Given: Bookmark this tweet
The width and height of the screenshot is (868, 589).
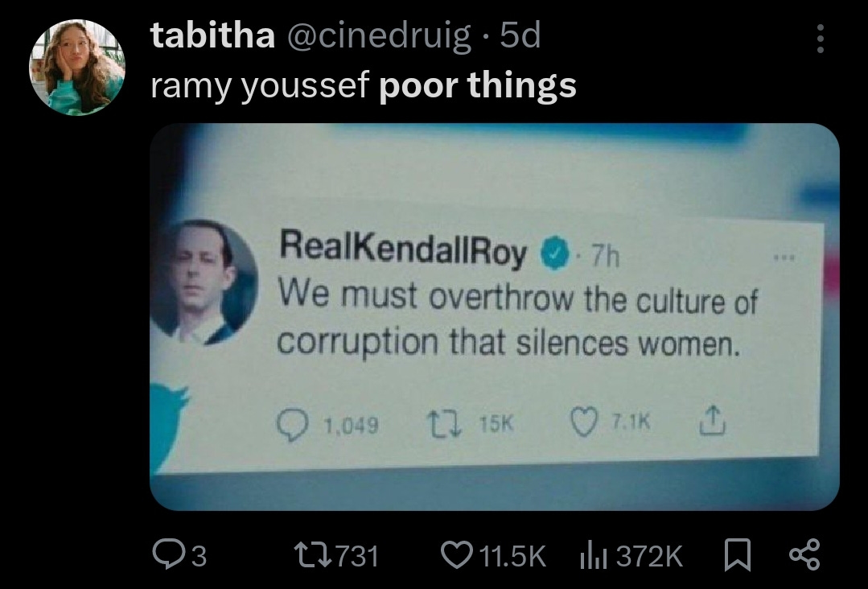Looking at the screenshot, I should coord(738,555).
